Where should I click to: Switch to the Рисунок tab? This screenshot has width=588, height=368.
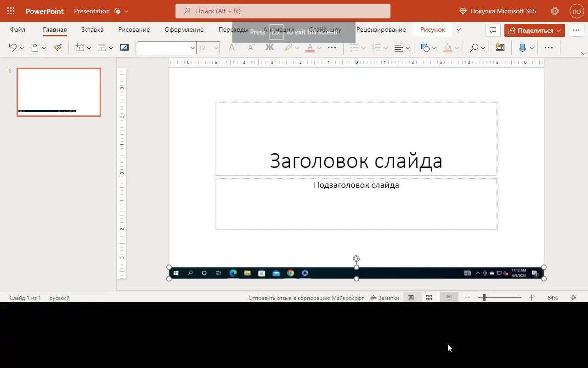tap(433, 30)
